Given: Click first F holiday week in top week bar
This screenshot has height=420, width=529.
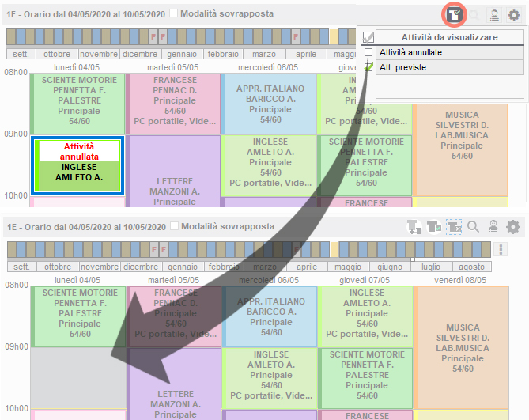Looking at the screenshot, I should pyautogui.click(x=153, y=36).
